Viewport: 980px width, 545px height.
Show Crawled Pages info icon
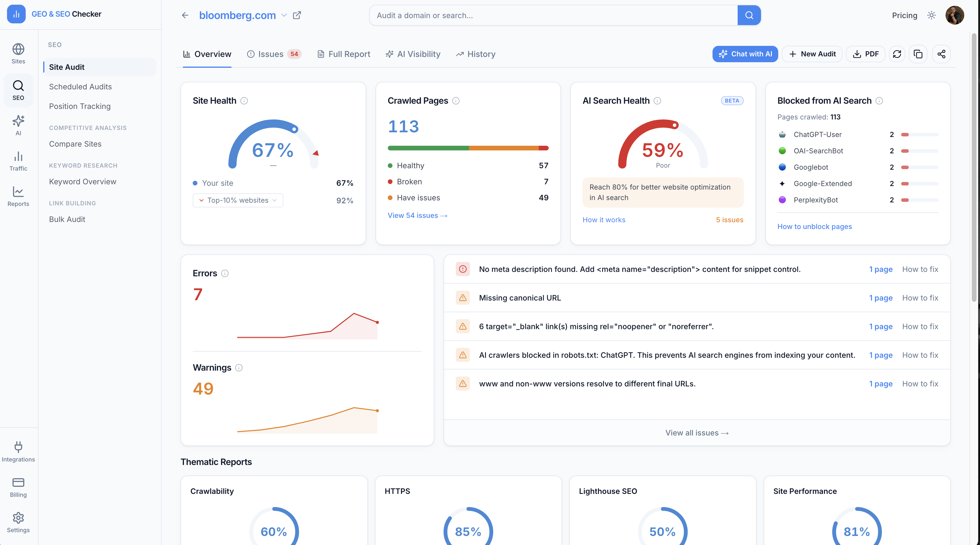pos(456,101)
